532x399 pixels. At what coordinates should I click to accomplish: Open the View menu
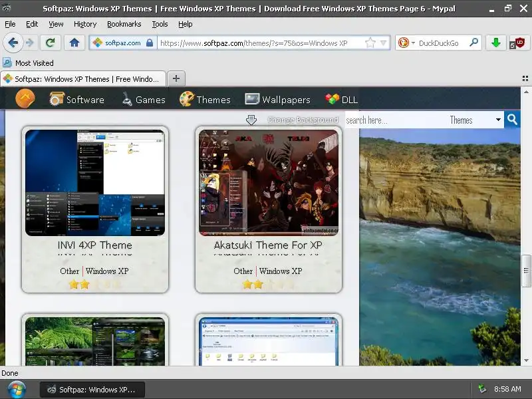tap(56, 24)
